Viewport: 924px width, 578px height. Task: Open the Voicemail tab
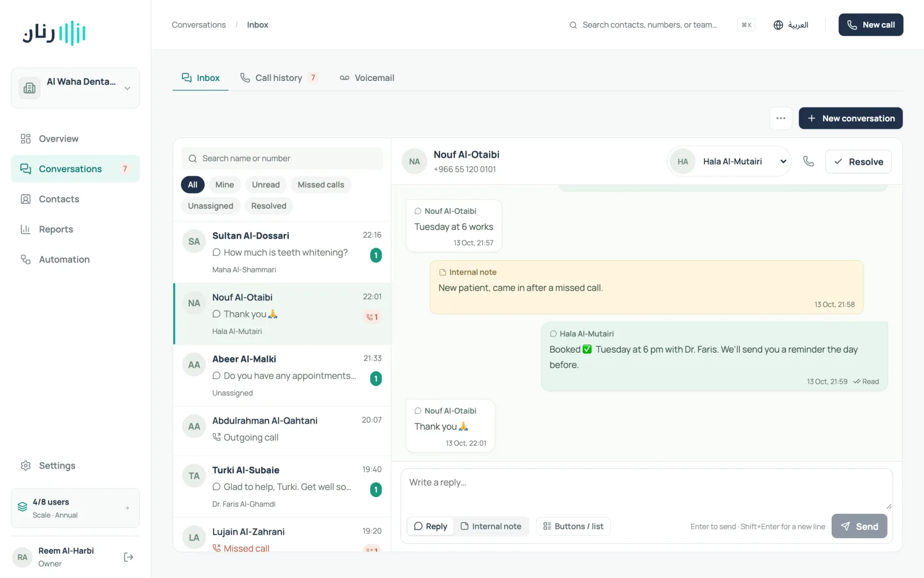click(x=367, y=78)
